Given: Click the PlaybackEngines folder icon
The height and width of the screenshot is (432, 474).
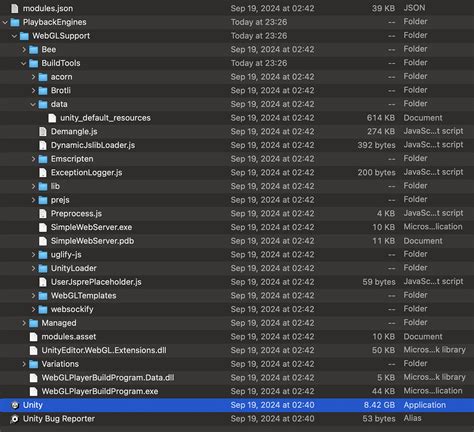Looking at the screenshot, I should (15, 22).
